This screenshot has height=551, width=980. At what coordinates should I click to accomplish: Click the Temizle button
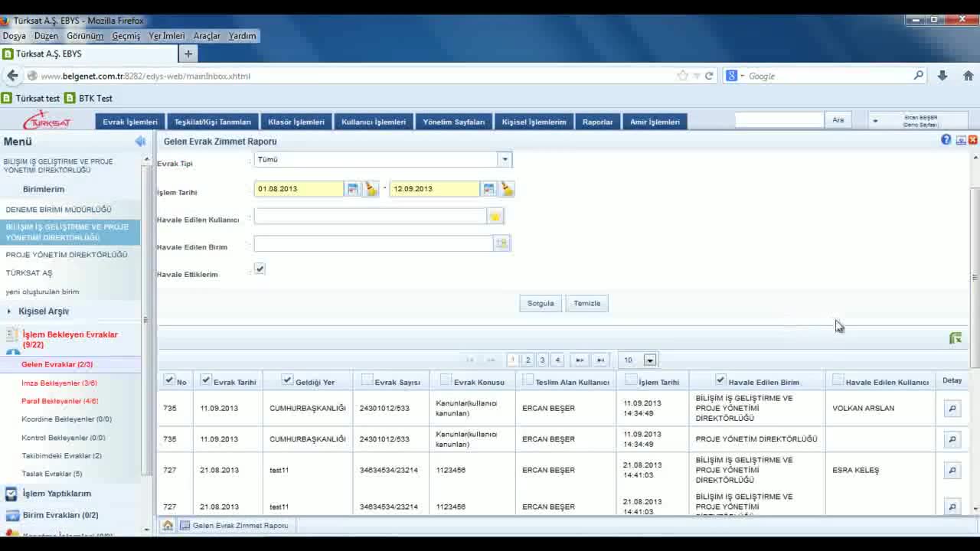point(586,304)
